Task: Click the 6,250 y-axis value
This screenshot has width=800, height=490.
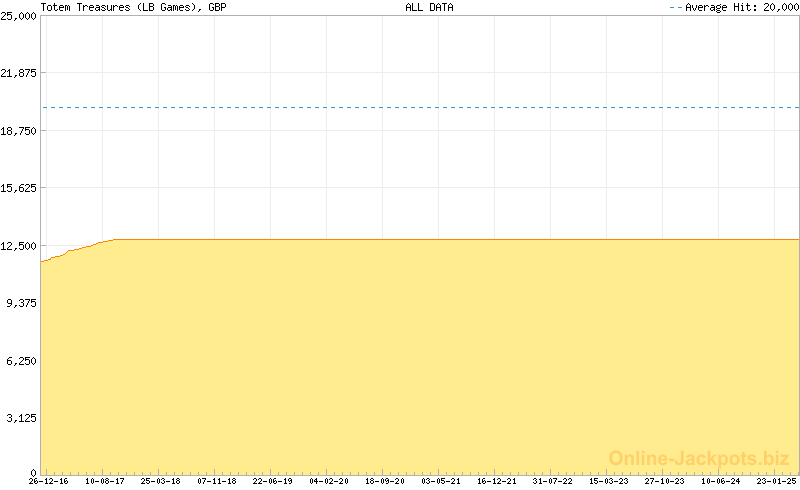Action: (21, 361)
